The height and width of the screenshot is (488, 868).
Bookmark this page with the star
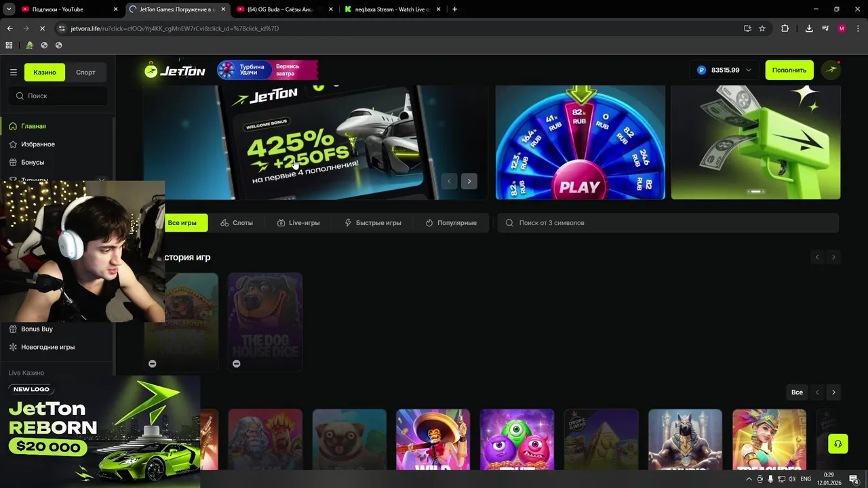tap(762, 28)
